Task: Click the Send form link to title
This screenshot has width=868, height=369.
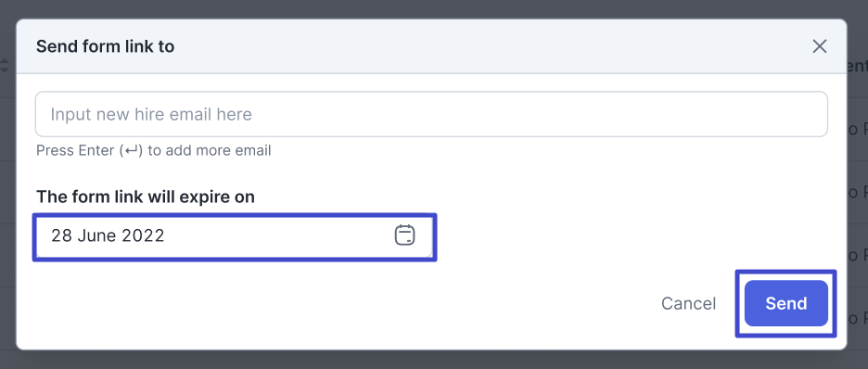Action: [x=105, y=46]
